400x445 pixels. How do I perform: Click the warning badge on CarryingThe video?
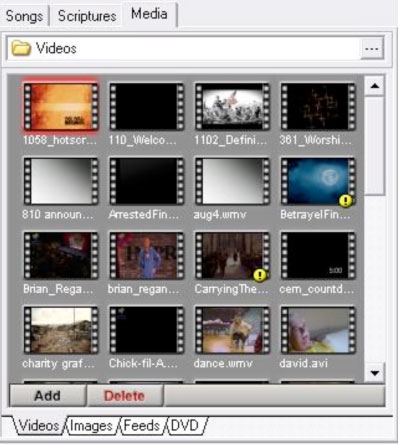[x=260, y=275]
